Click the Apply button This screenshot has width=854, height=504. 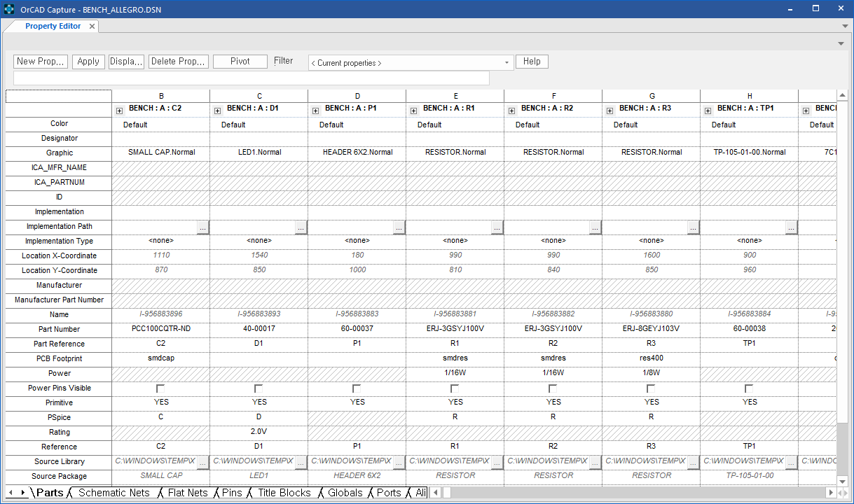point(88,62)
